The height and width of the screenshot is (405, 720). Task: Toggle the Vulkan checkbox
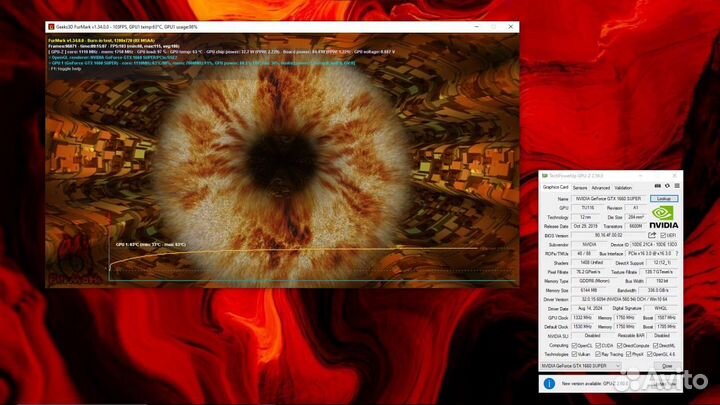pos(574,354)
